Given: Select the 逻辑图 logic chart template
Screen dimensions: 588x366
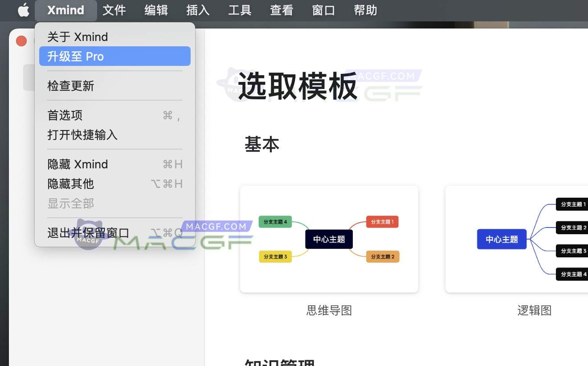Looking at the screenshot, I should click(517, 239).
